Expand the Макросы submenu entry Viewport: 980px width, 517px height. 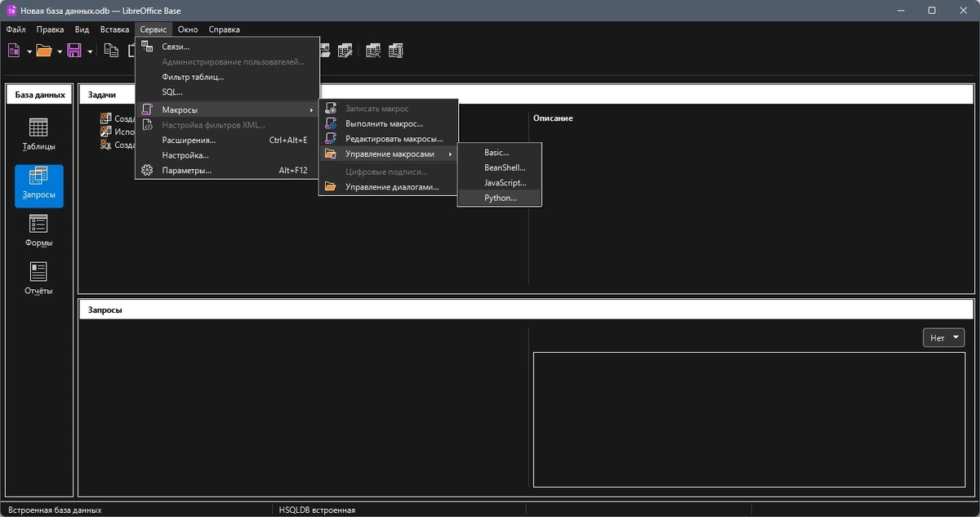[226, 109]
